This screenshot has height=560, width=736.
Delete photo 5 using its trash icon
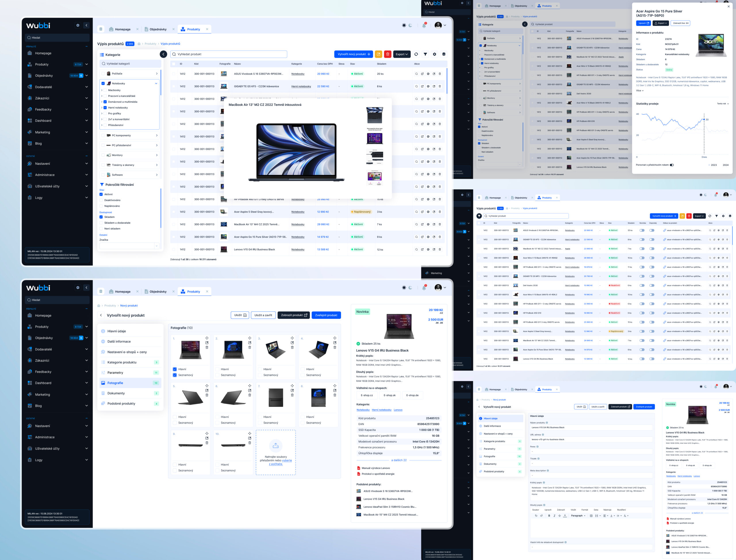click(x=207, y=395)
